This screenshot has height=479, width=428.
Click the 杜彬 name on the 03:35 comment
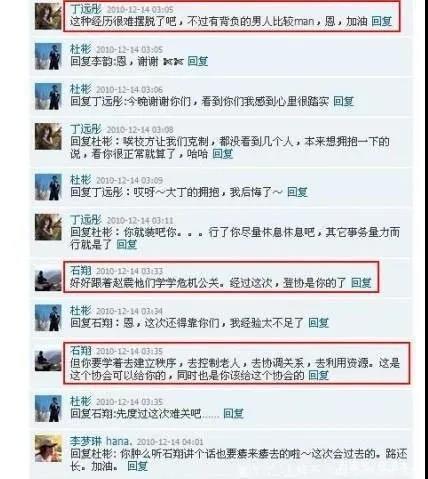pyautogui.click(x=80, y=401)
